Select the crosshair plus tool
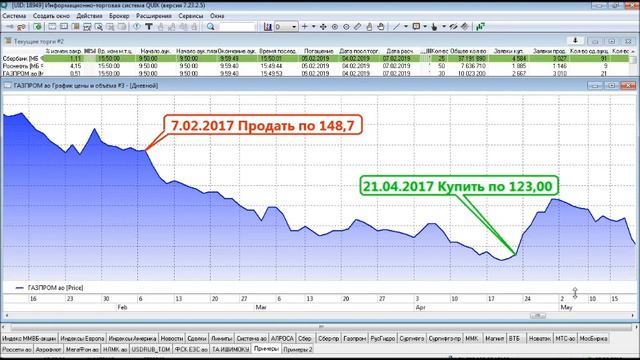Screen dimensions: 640x360 point(304,27)
